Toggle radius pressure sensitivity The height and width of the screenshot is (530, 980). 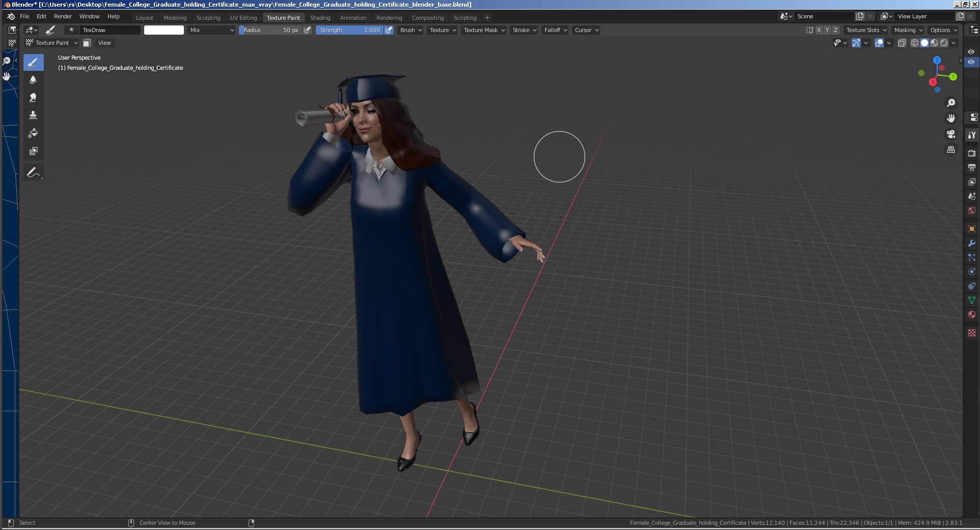click(x=307, y=30)
